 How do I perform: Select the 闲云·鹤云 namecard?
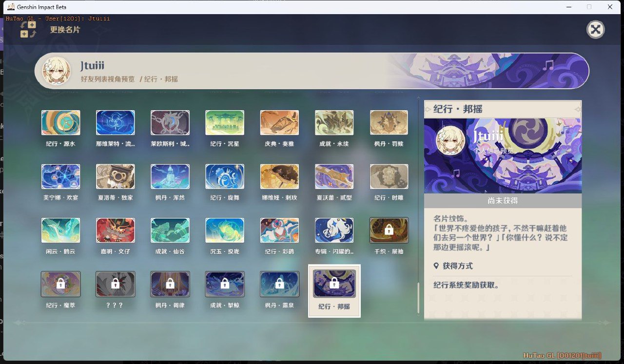(61, 230)
